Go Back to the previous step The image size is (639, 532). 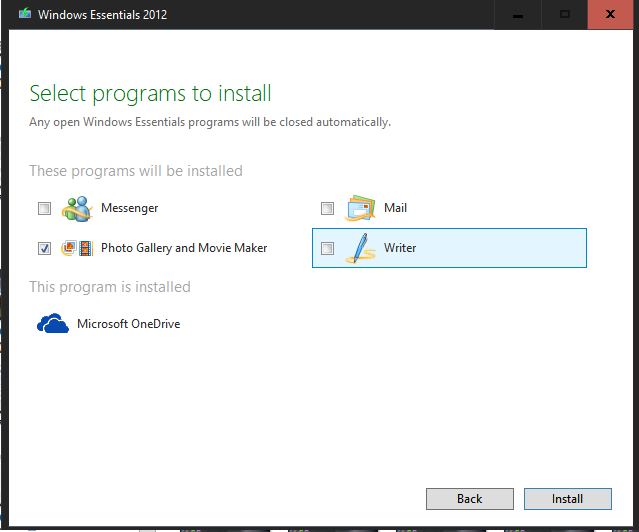click(x=470, y=499)
